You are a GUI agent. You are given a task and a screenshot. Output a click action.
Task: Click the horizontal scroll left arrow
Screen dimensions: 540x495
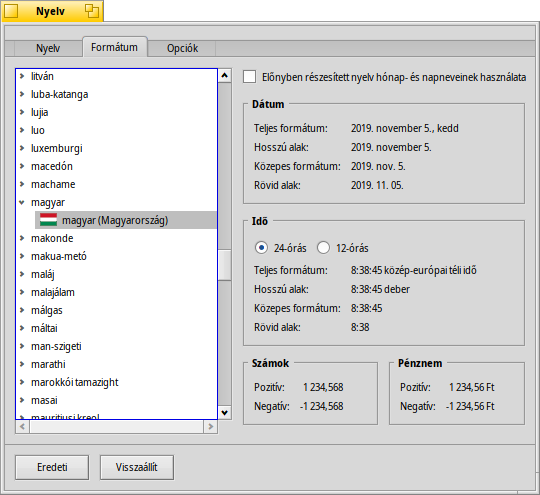[22, 427]
